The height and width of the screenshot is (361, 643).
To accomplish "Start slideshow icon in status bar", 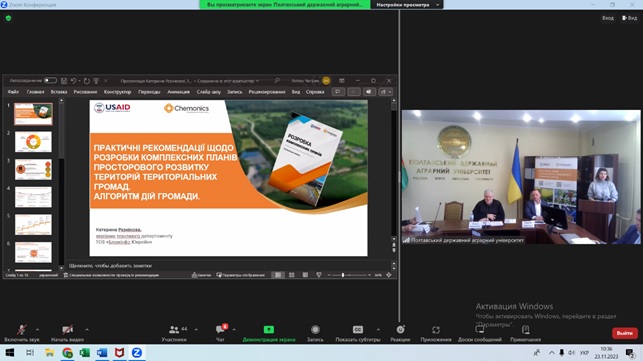I will point(319,275).
